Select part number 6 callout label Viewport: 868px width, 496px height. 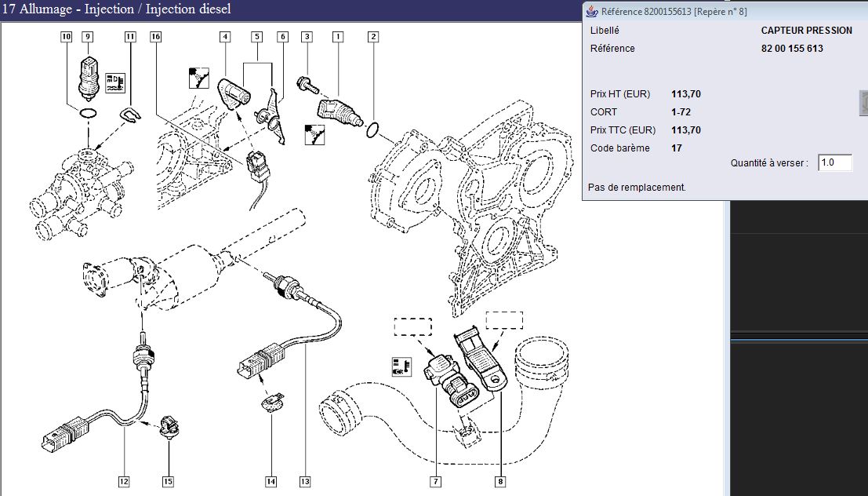(x=283, y=37)
